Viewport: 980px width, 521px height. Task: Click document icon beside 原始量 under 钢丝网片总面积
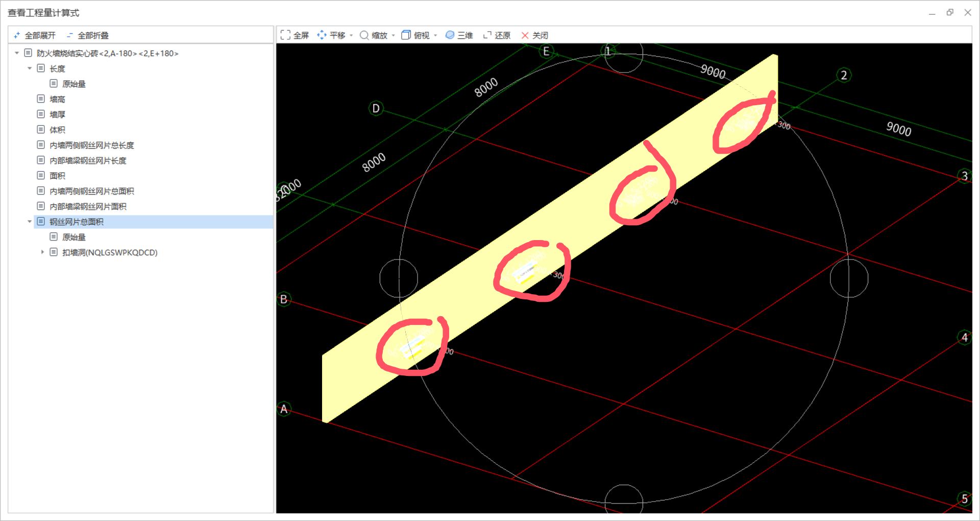pos(54,236)
